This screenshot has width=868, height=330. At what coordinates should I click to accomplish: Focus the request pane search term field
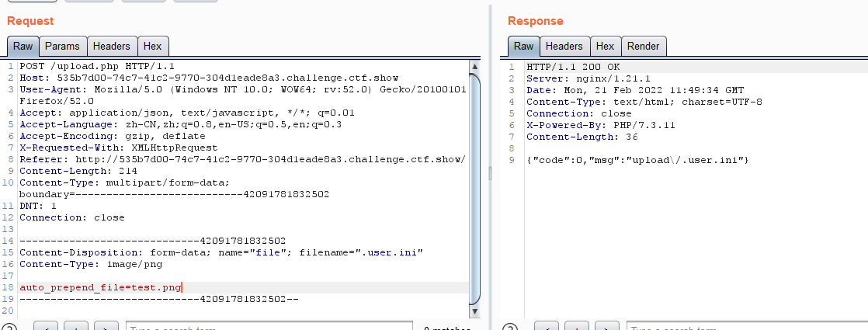[269, 326]
